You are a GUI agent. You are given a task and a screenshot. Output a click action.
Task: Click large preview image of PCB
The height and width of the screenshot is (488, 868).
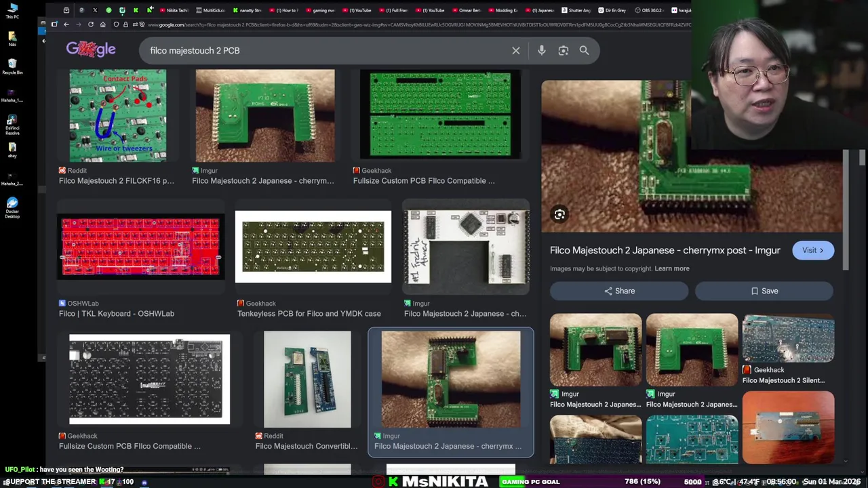point(692,156)
